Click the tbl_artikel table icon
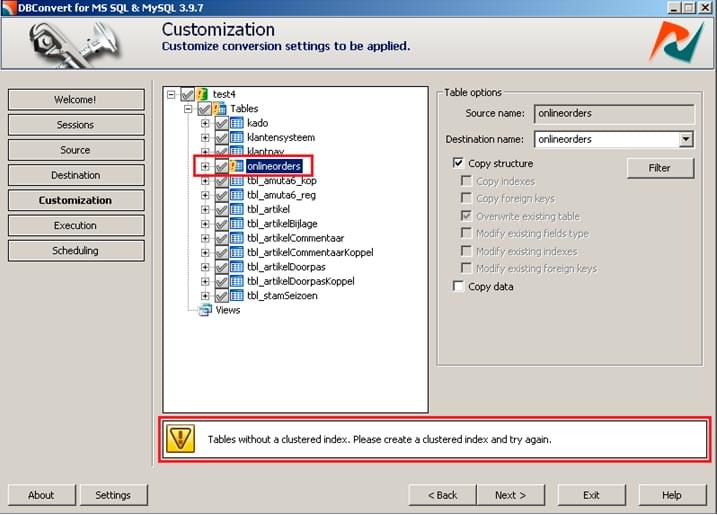The width and height of the screenshot is (717, 515). click(x=236, y=209)
